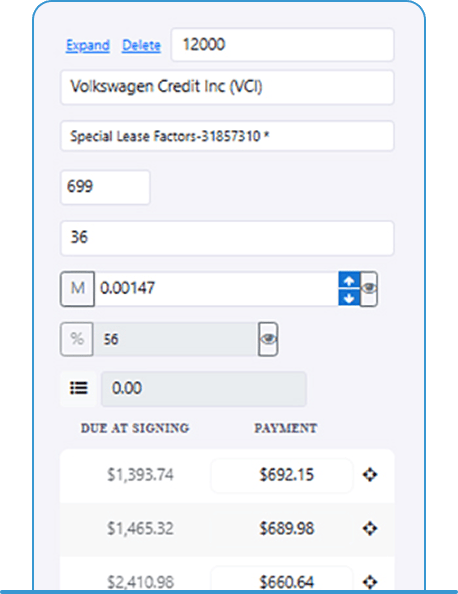Open the Volkswagen Credit Inc lender field

(x=227, y=87)
